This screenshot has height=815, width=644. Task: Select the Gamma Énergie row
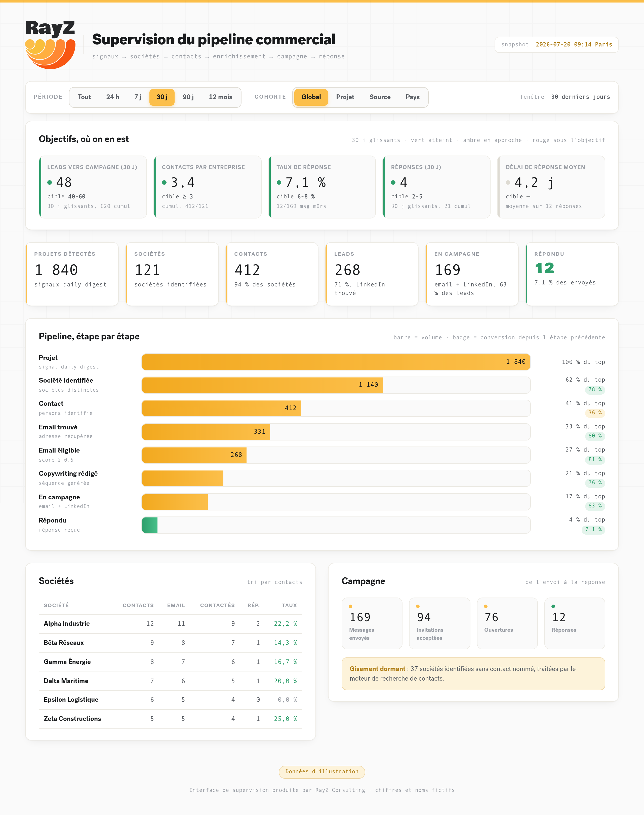pos(170,662)
